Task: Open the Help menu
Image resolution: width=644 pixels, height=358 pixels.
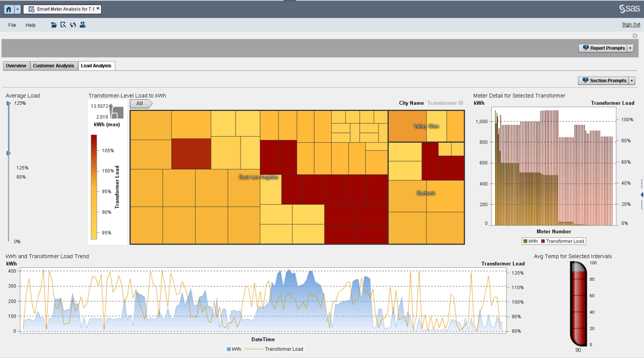Action: (31, 25)
